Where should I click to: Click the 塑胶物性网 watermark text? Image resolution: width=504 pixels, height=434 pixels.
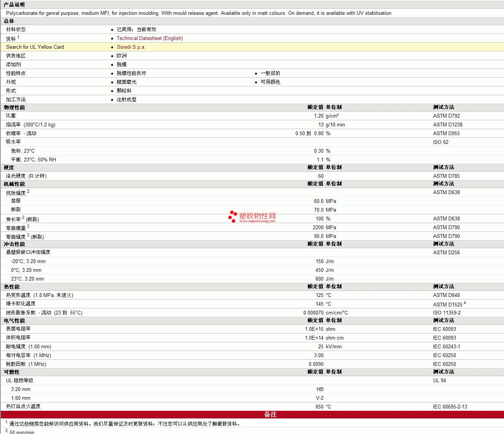click(x=257, y=216)
